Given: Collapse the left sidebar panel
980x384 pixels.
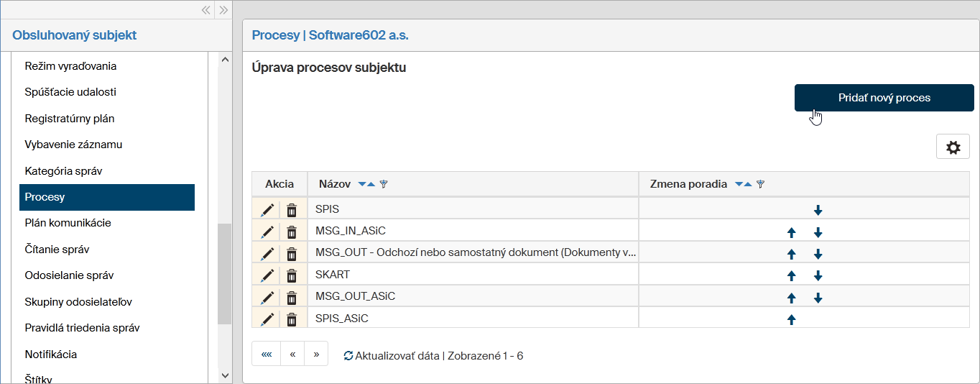Looking at the screenshot, I should tap(206, 10).
